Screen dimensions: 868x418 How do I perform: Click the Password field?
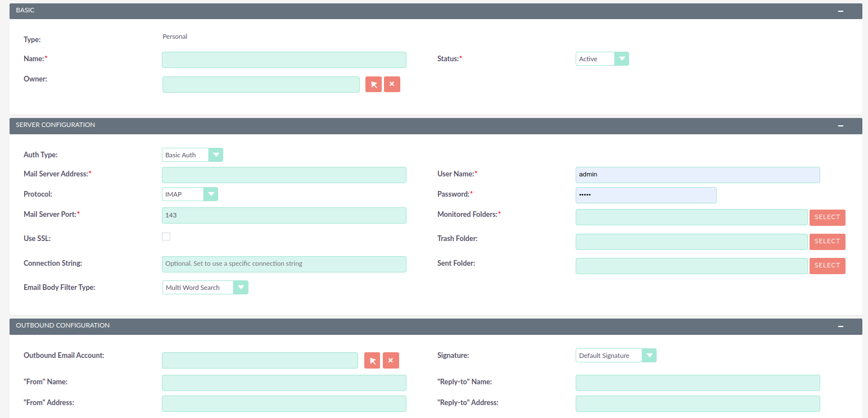[x=645, y=195]
